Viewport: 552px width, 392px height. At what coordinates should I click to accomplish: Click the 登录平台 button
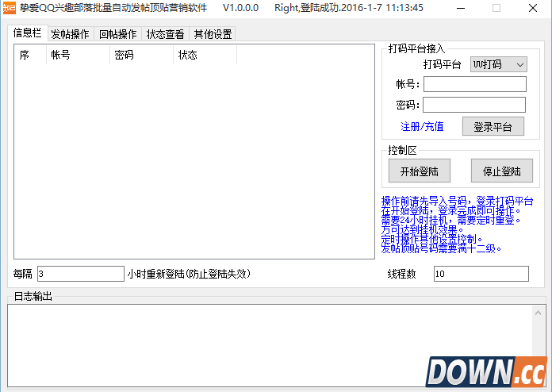tap(493, 126)
